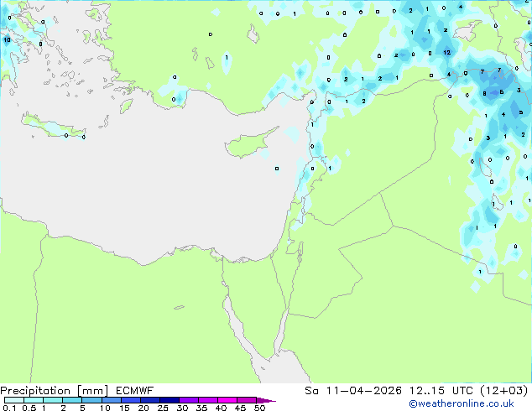Click the 10–15 mm legend color swatch
532x411 pixels.
pos(111,400)
